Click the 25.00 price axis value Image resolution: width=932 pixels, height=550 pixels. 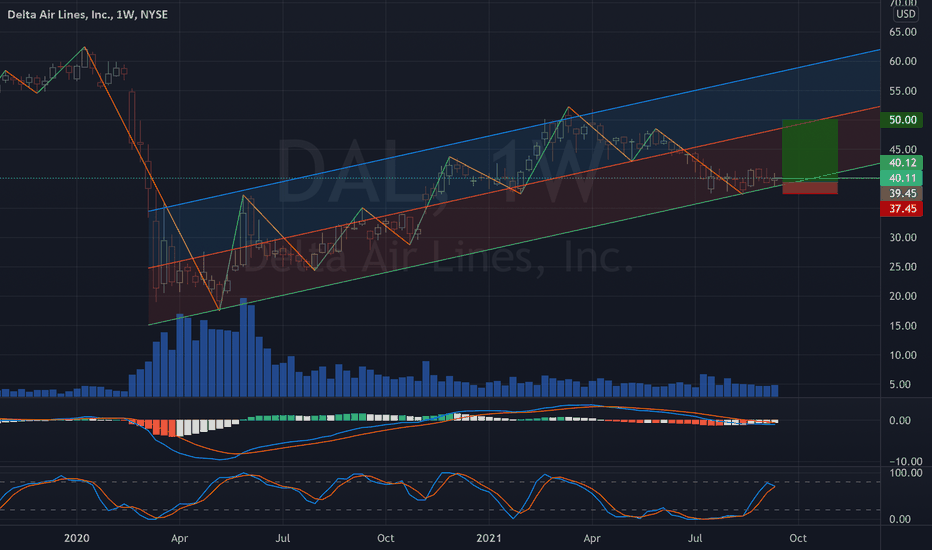(902, 266)
